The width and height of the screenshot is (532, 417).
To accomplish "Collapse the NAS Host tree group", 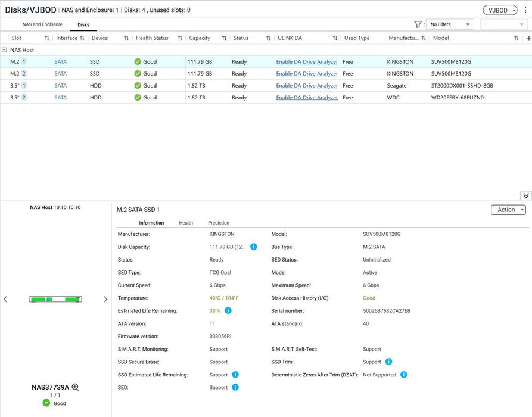I will point(4,50).
